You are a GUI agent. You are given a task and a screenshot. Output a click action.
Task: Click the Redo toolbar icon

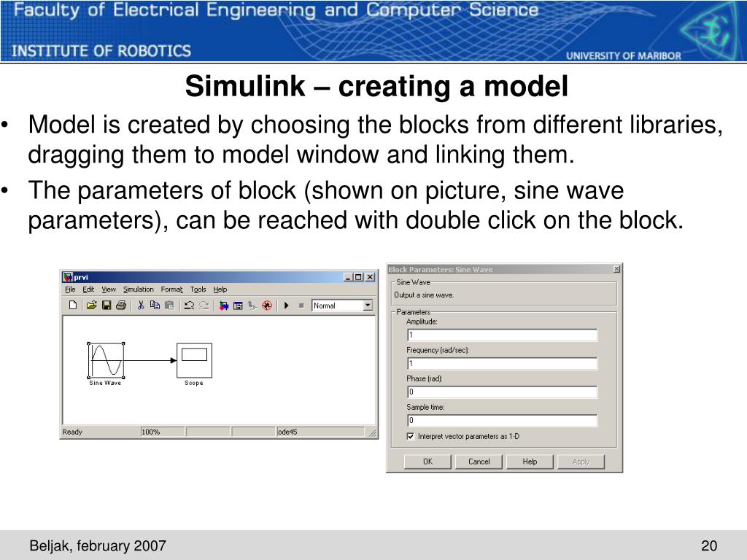point(204,306)
